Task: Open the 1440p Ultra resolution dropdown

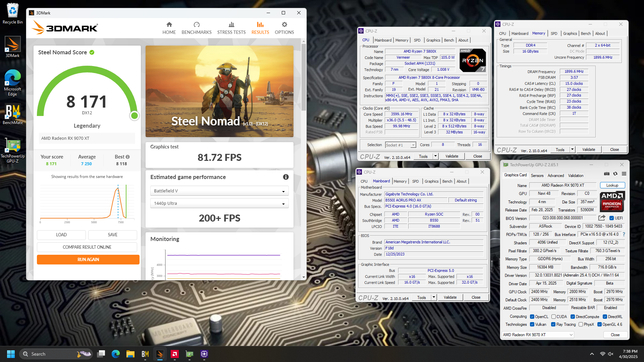Action: point(219,203)
